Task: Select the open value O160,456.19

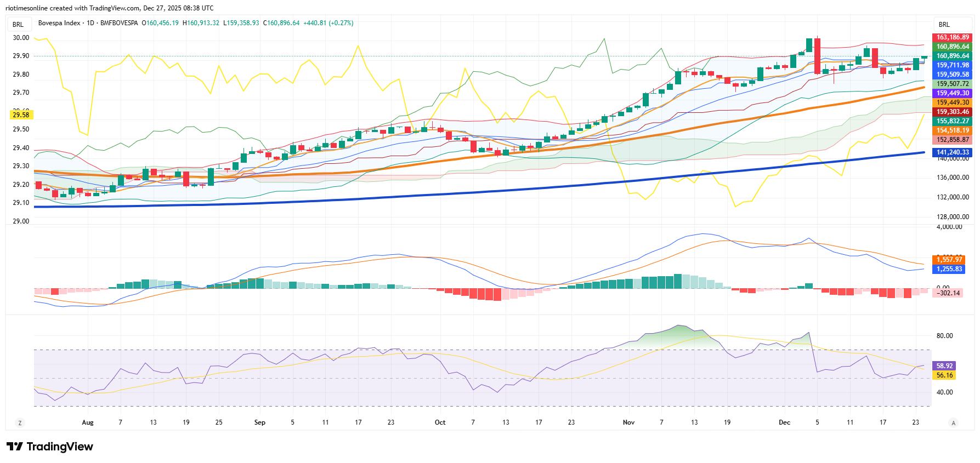Action: [x=160, y=23]
